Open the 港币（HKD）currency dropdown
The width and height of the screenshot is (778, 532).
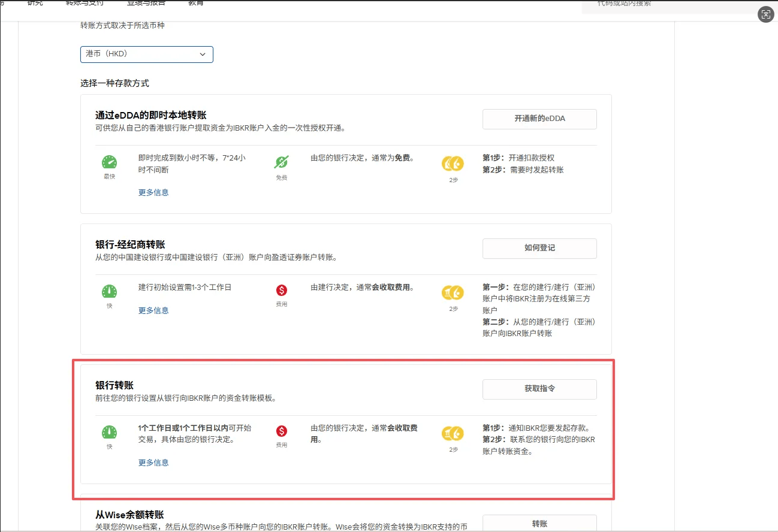[147, 54]
